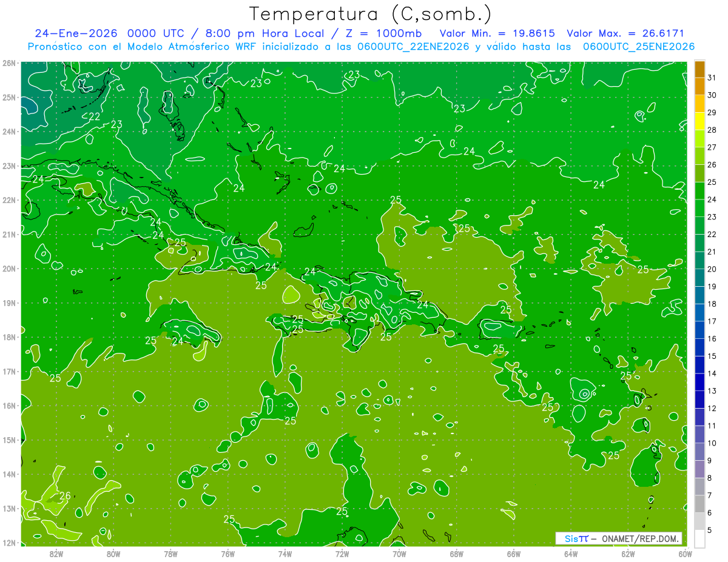Click the orange swatch above the 31 label

coord(699,69)
